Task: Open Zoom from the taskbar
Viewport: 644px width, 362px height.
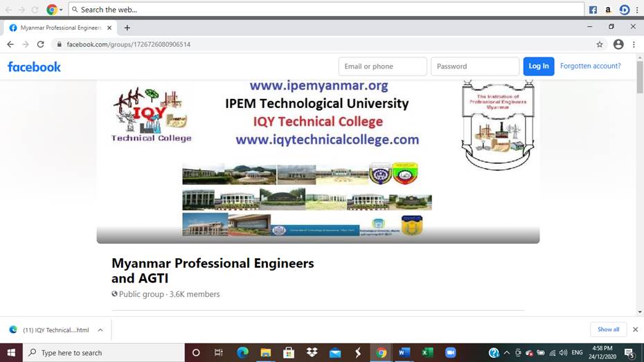Action: 451,352
